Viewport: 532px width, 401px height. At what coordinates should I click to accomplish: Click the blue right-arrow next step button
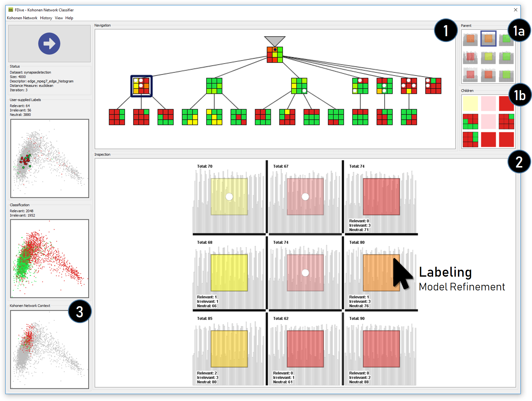pyautogui.click(x=49, y=43)
